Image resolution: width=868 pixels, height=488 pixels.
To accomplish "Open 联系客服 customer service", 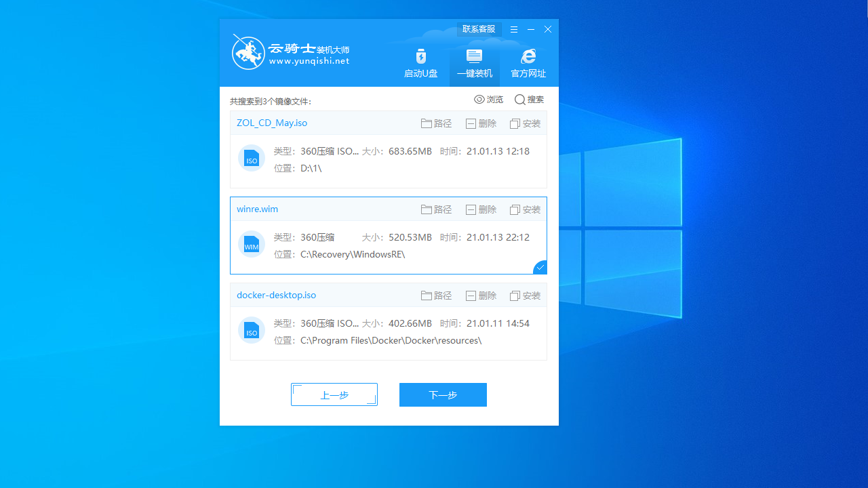I will click(478, 29).
